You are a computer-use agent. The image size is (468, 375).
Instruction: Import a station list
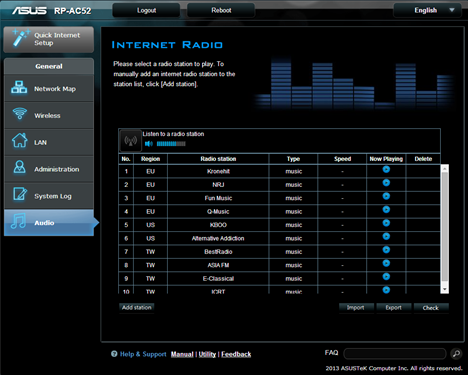click(355, 308)
